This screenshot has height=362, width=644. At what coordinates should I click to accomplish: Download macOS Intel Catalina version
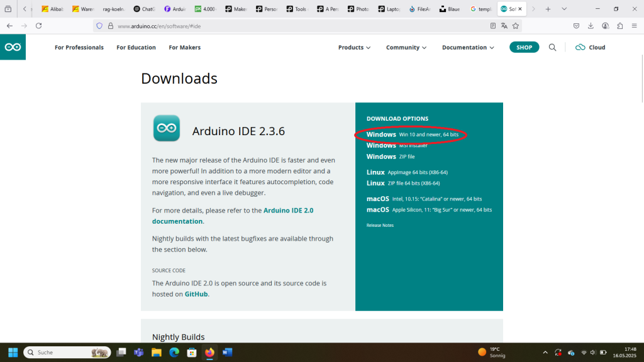(x=425, y=199)
